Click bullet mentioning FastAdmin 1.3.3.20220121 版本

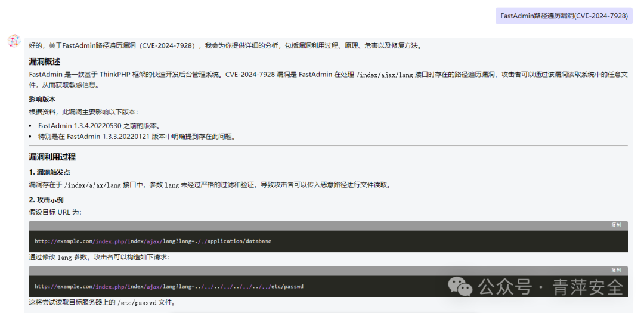[138, 137]
